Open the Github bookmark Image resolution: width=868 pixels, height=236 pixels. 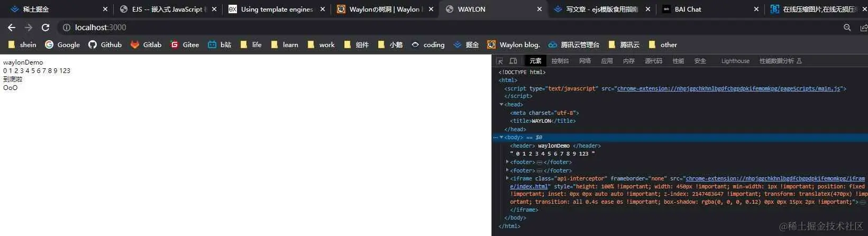tap(105, 45)
